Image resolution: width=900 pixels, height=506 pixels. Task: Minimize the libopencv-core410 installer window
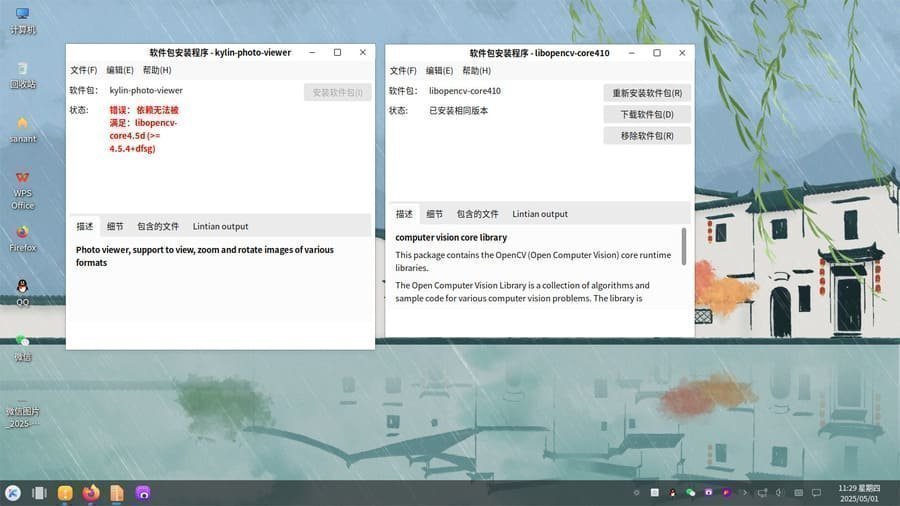(631, 53)
